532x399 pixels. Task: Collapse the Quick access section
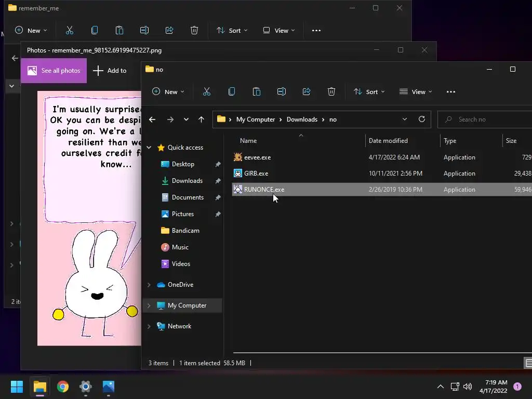point(149,148)
